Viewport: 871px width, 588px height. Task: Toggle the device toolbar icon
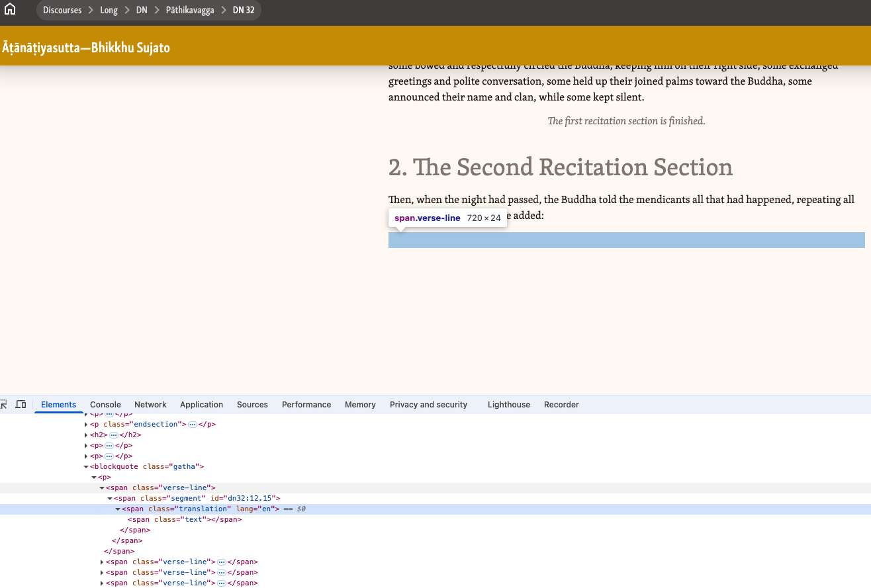click(x=21, y=404)
